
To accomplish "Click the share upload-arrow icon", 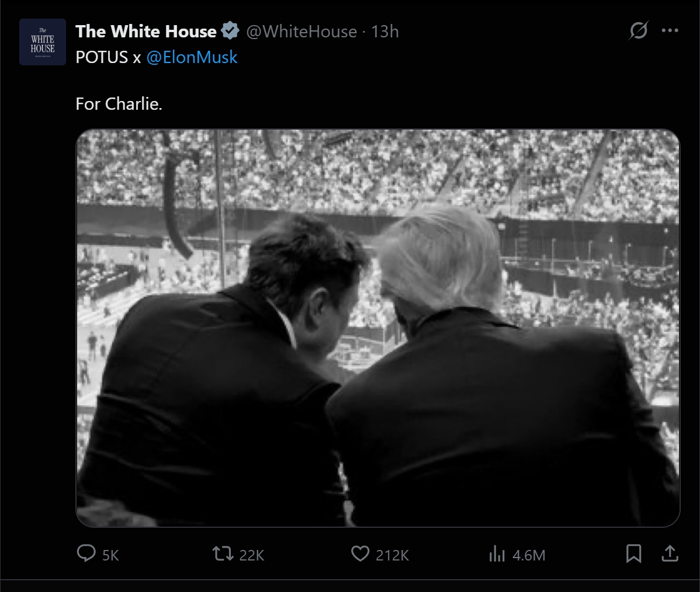I will click(x=670, y=553).
